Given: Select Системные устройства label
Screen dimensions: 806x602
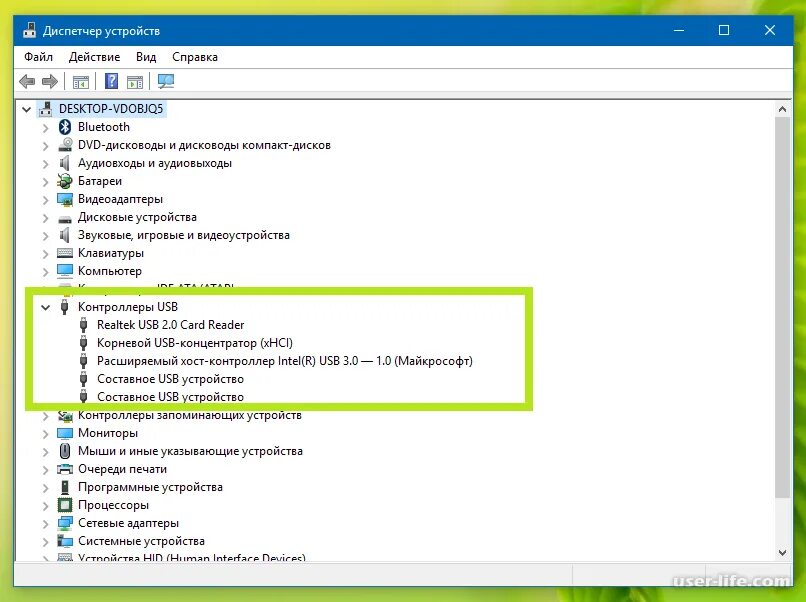Looking at the screenshot, I should click(141, 541).
